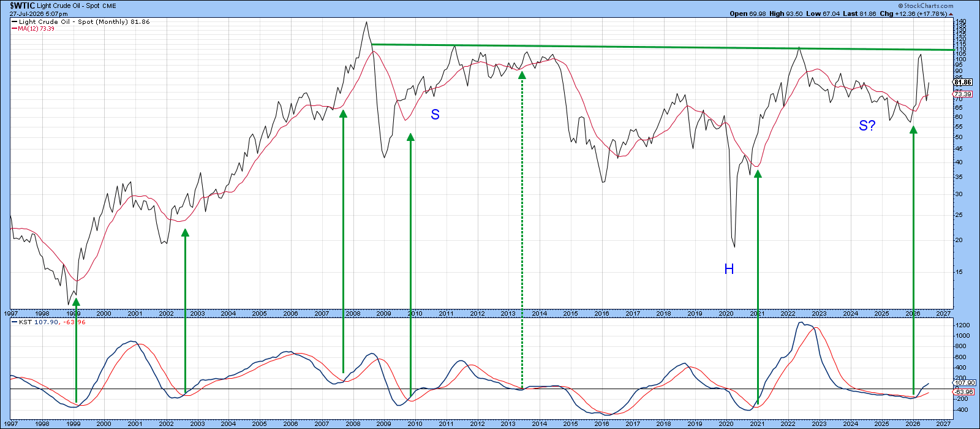Click the 60 label on the price axis
Viewport: 980px width, 429px height.
pos(959,117)
